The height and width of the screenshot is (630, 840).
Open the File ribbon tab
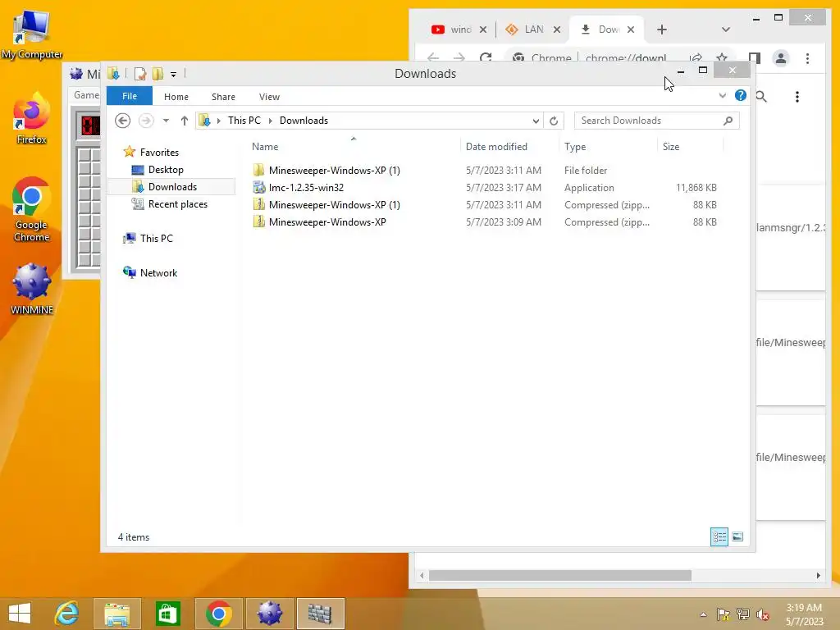click(130, 96)
